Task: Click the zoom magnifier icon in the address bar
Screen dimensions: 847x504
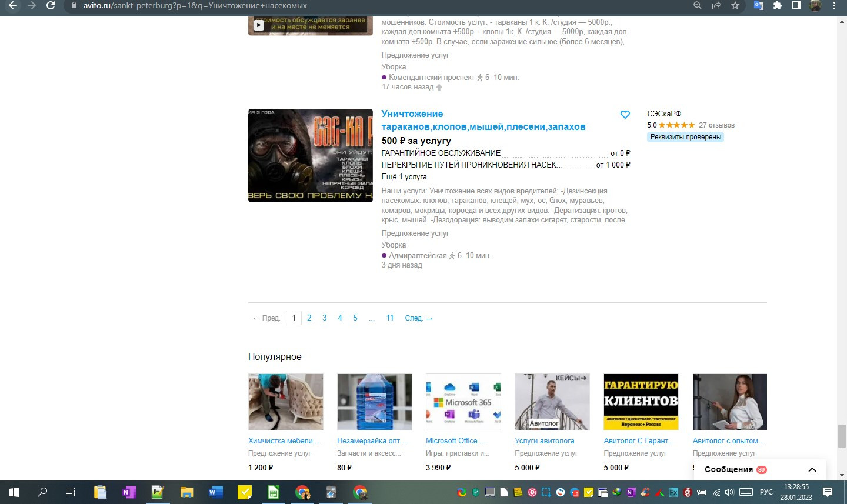Action: tap(698, 5)
